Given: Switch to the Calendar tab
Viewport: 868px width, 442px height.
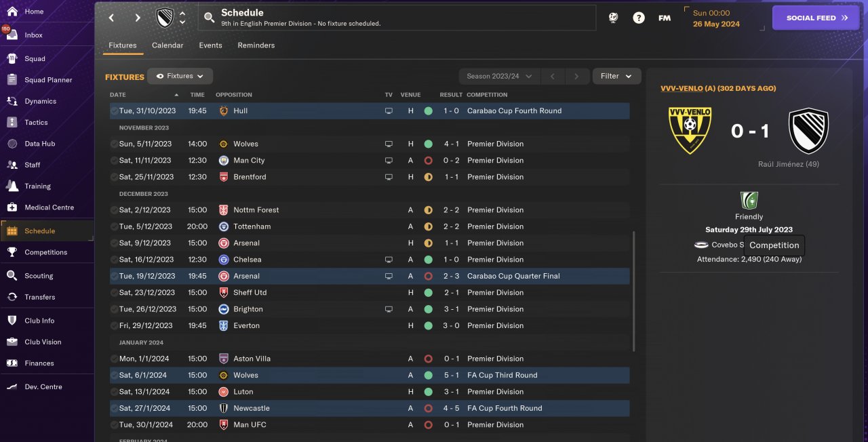Looking at the screenshot, I should [167, 45].
